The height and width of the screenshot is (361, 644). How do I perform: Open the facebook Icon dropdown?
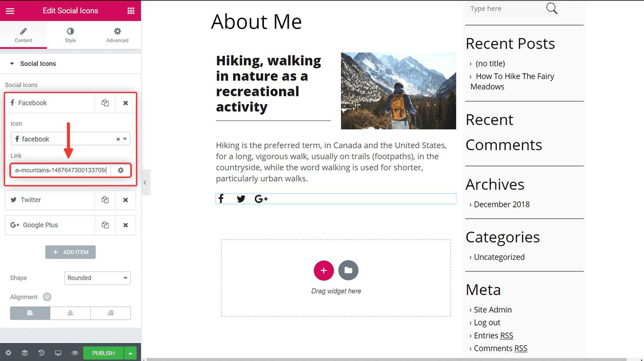click(x=70, y=139)
